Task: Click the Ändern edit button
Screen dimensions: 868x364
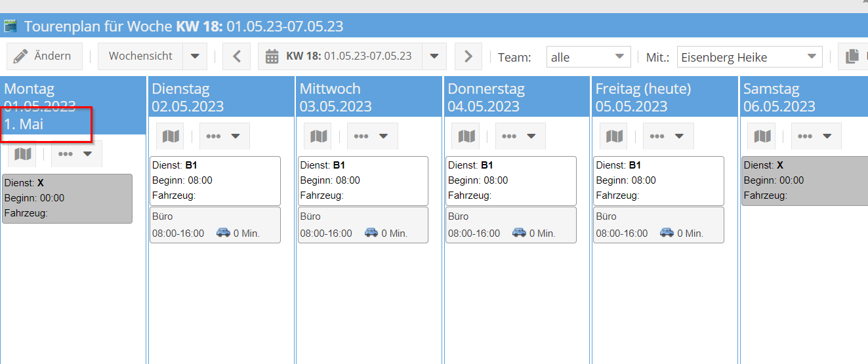Action: (45, 56)
